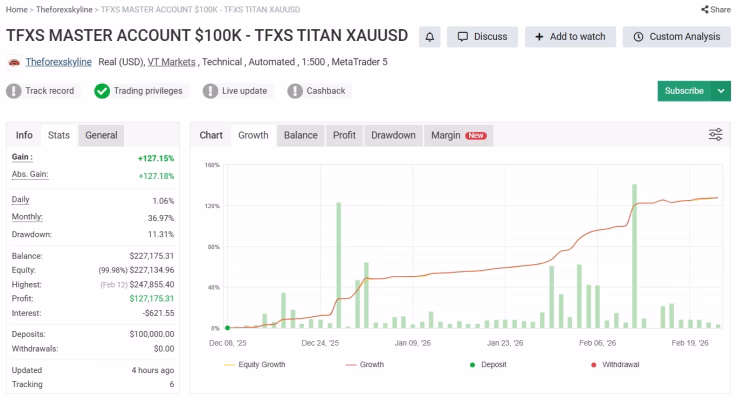Viewport: 738px width, 400px height.
Task: Switch to the General tab
Action: [x=101, y=136]
